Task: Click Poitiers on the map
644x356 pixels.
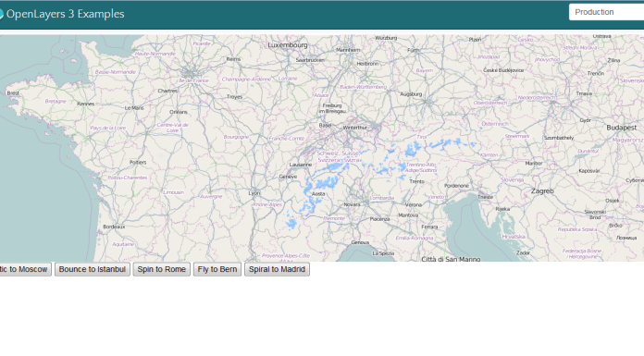Action: pos(138,162)
